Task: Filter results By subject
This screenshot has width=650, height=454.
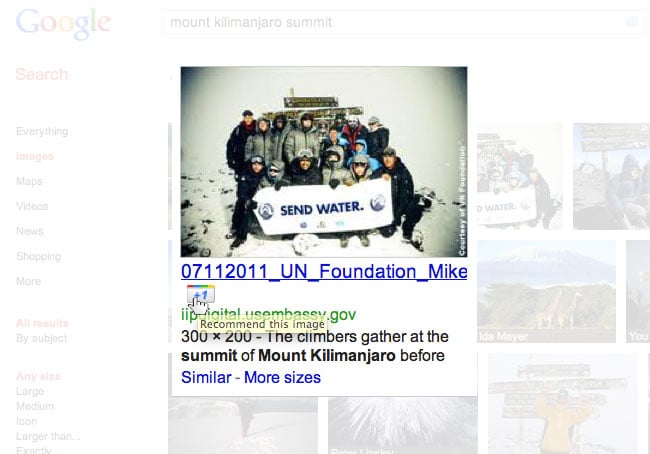Action: pyautogui.click(x=41, y=338)
